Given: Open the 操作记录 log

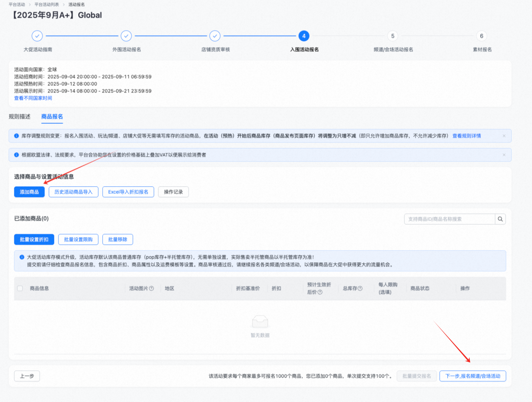Looking at the screenshot, I should 173,192.
